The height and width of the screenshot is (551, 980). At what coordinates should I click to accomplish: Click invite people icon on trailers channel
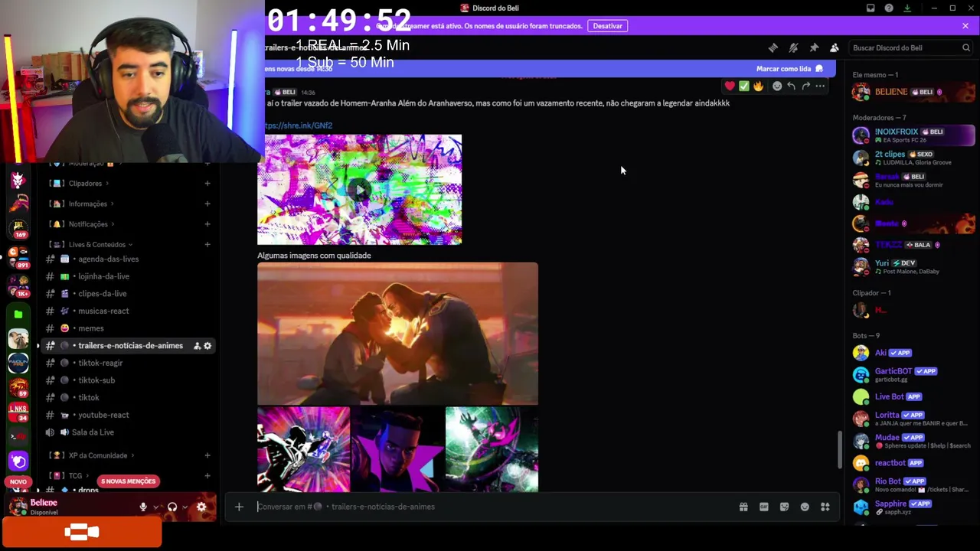(x=197, y=346)
